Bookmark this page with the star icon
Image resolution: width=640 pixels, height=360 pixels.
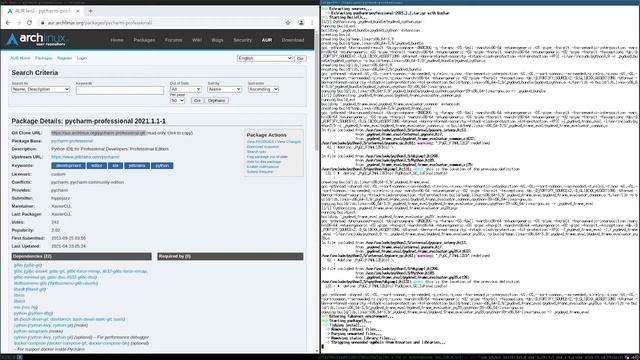pyautogui.click(x=288, y=23)
